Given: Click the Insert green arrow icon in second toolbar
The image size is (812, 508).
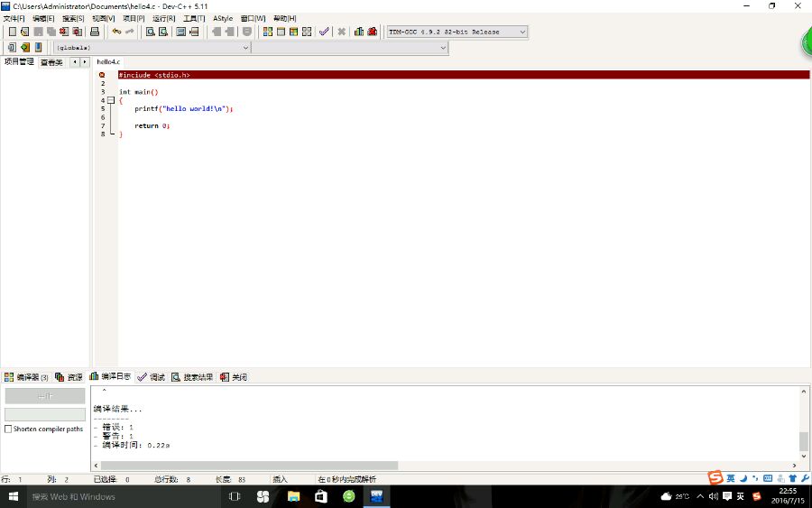Looking at the screenshot, I should click(x=25, y=47).
